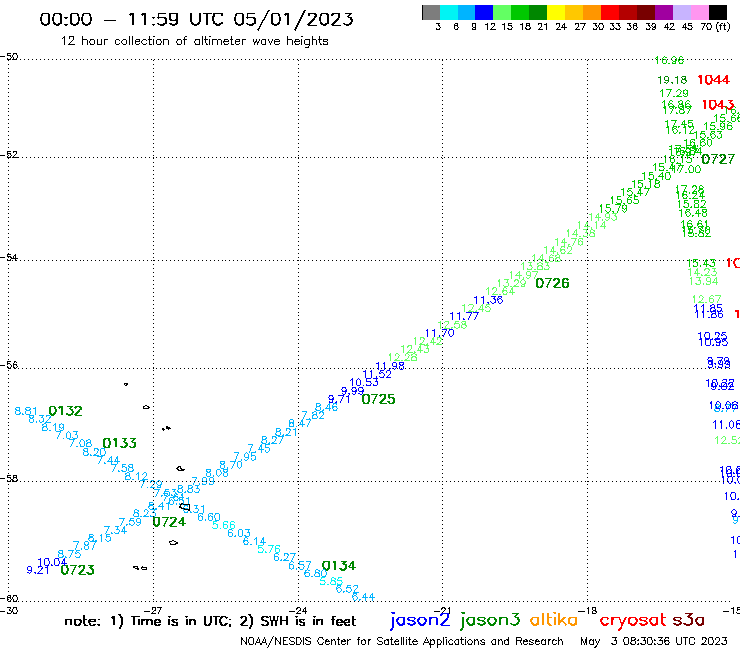Click the time label 0723
This screenshot has height=650, width=740.
coord(77,570)
